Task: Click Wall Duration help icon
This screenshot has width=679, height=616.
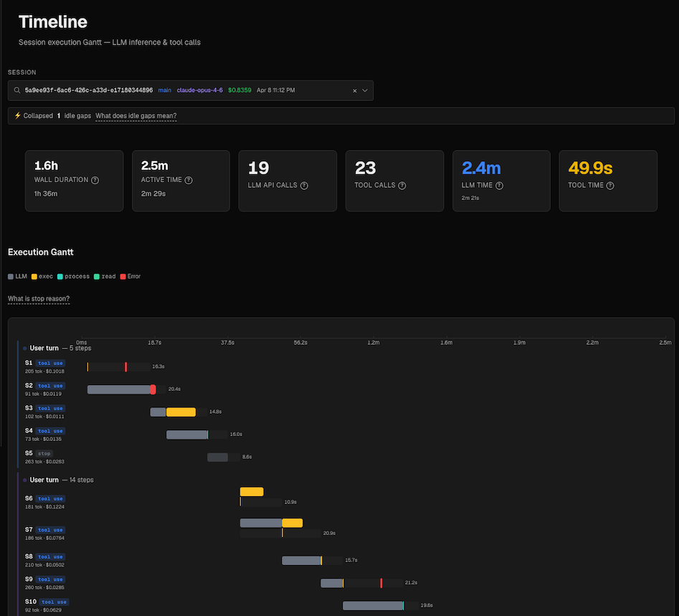Action: [x=95, y=180]
